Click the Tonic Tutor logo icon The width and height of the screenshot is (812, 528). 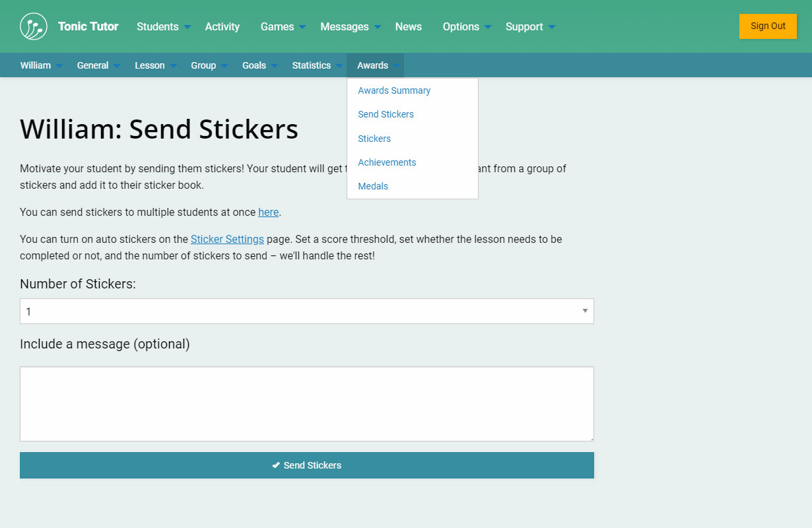pyautogui.click(x=33, y=26)
